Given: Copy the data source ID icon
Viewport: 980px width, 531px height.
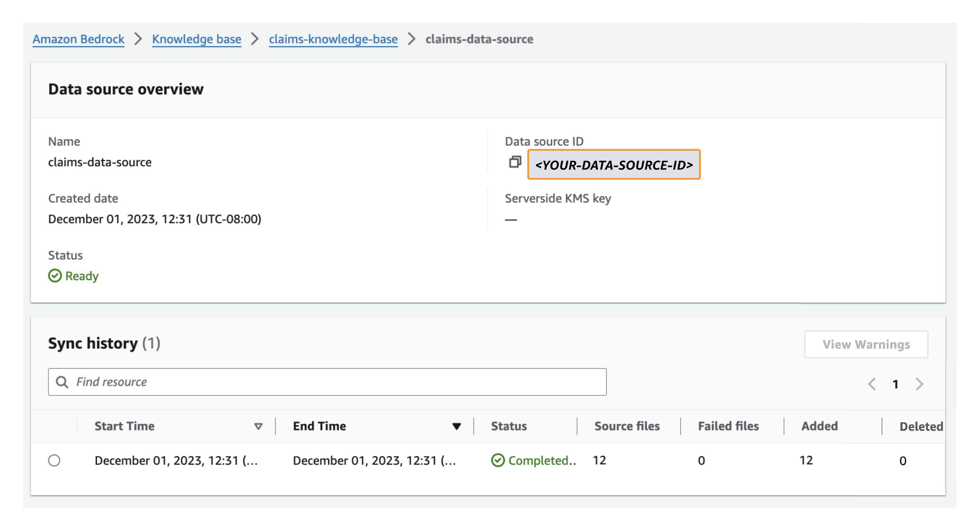Looking at the screenshot, I should pyautogui.click(x=515, y=162).
